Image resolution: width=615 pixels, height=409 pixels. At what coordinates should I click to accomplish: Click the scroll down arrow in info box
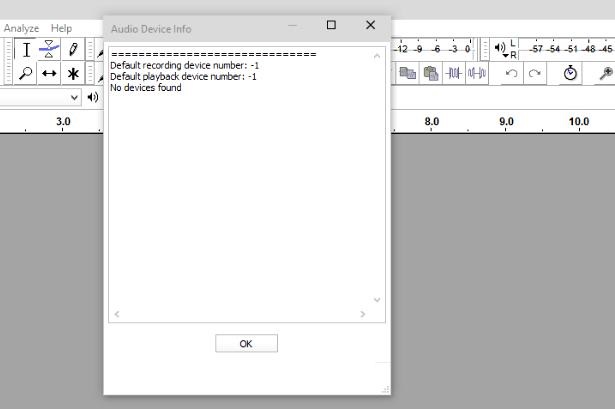pyautogui.click(x=377, y=300)
